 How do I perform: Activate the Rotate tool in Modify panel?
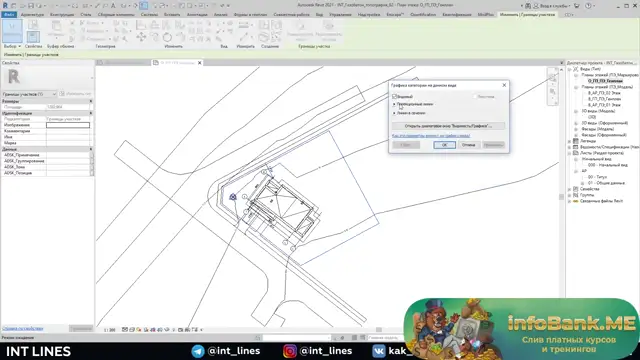point(167,38)
